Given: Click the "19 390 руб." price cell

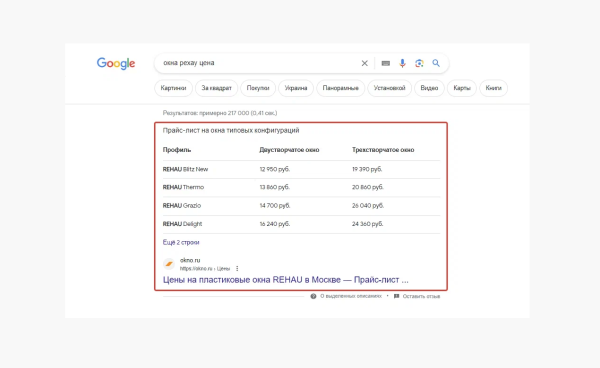Looking at the screenshot, I should (x=367, y=169).
